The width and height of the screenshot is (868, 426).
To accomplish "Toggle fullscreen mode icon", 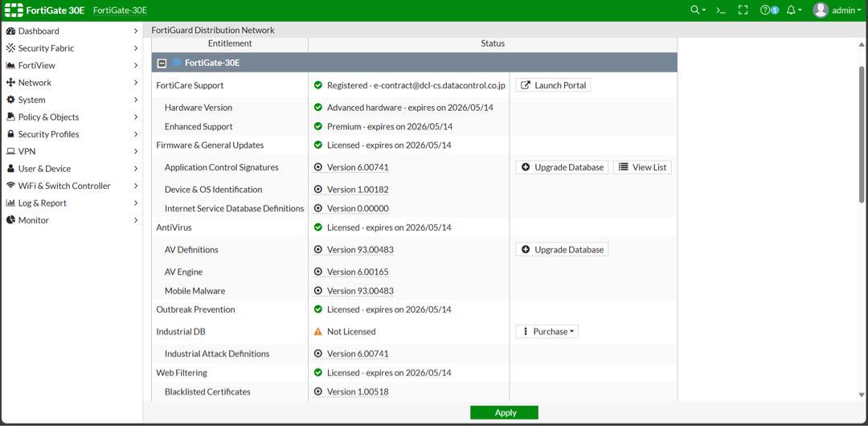I will click(743, 10).
